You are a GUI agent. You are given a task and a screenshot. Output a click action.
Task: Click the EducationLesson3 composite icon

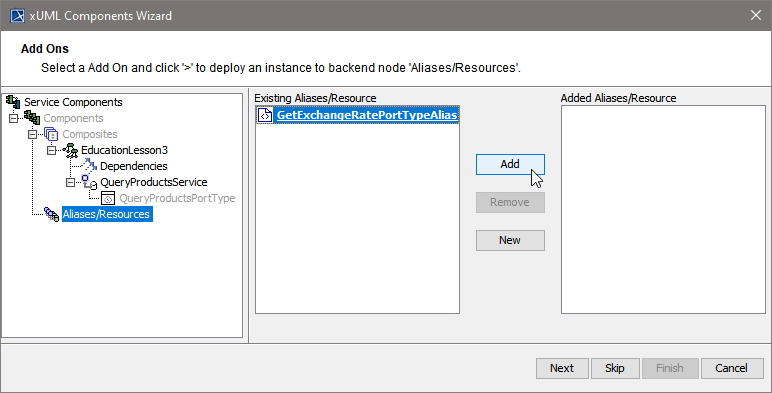[70, 150]
